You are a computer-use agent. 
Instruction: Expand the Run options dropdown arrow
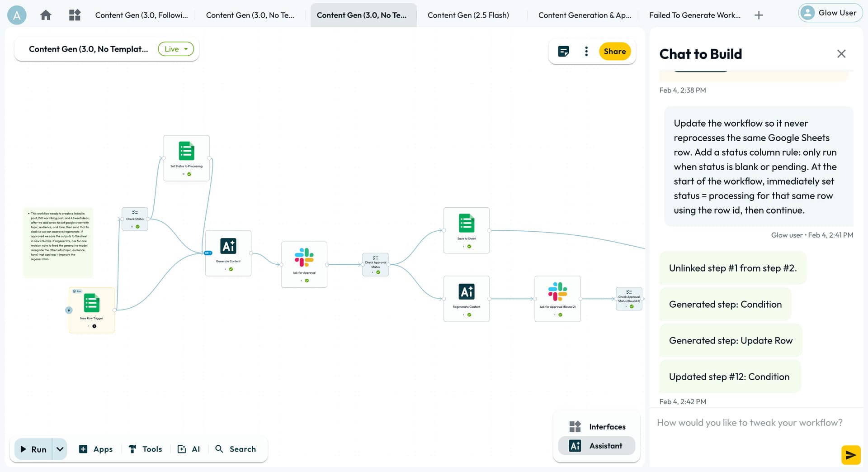click(60, 449)
